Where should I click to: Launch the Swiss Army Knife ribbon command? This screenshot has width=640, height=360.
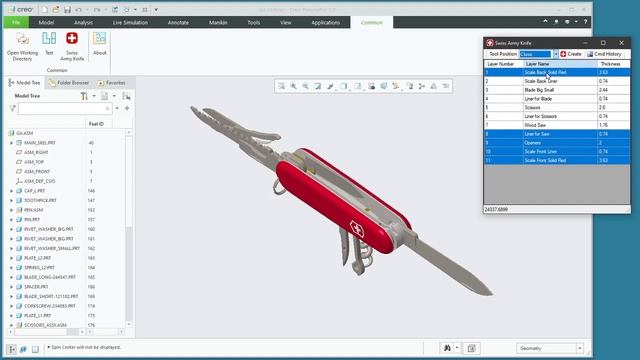tap(72, 47)
